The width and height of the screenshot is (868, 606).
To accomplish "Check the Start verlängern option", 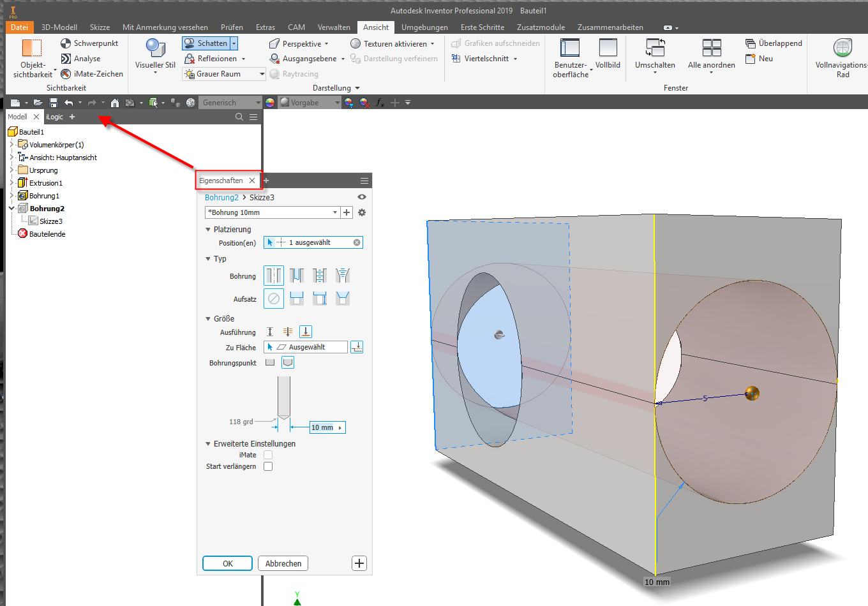I will click(x=268, y=466).
